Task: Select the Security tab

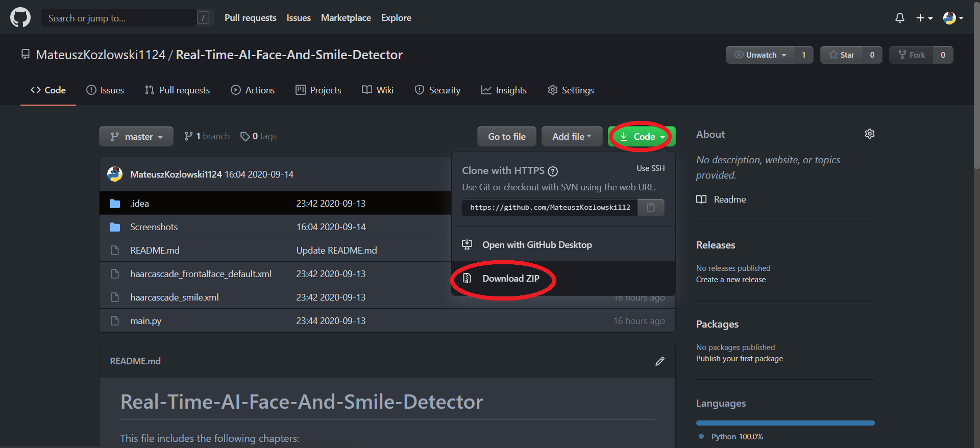Action: tap(437, 90)
